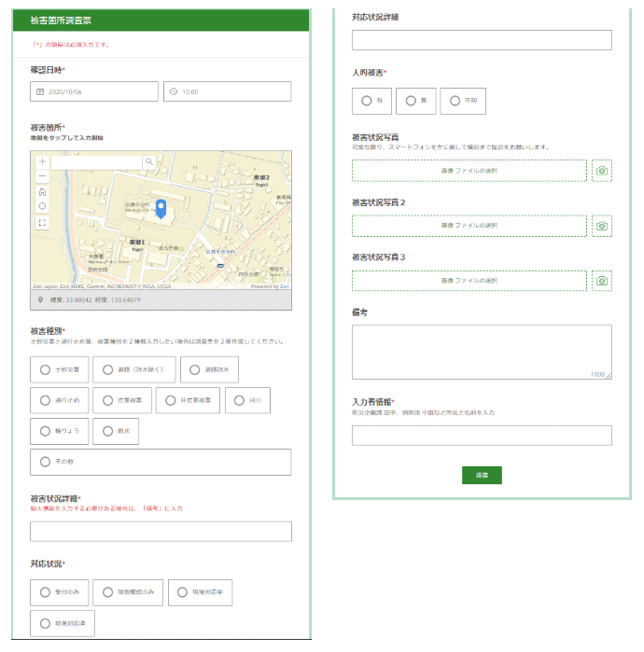
Task: Open camera for 被害状況写真 first photo
Action: 602,171
